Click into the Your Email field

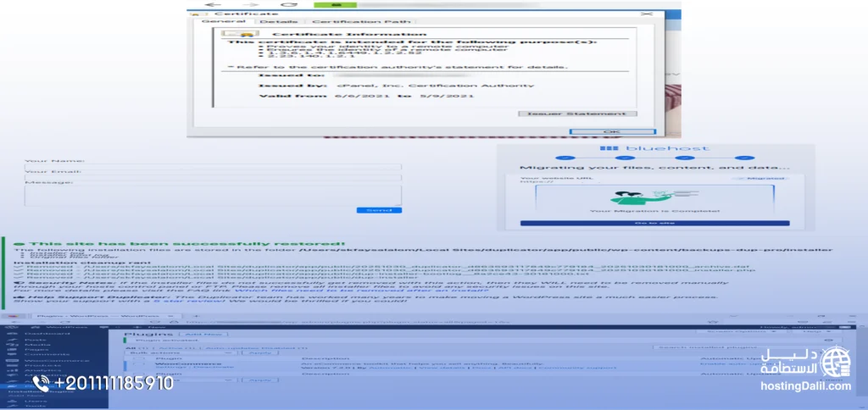click(213, 177)
